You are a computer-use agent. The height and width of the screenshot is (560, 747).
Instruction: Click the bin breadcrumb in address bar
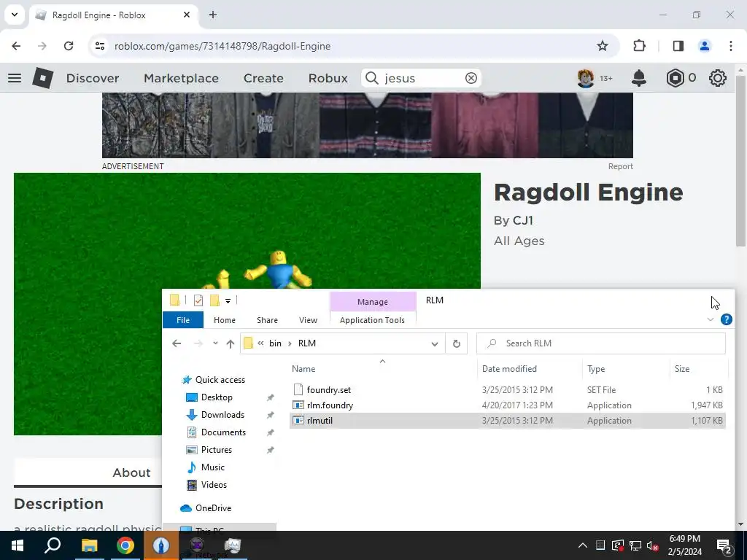click(275, 343)
